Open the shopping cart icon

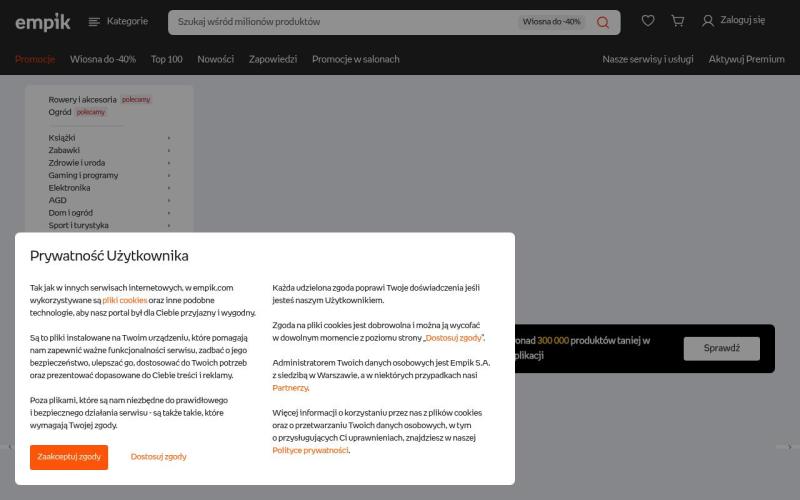pos(678,21)
